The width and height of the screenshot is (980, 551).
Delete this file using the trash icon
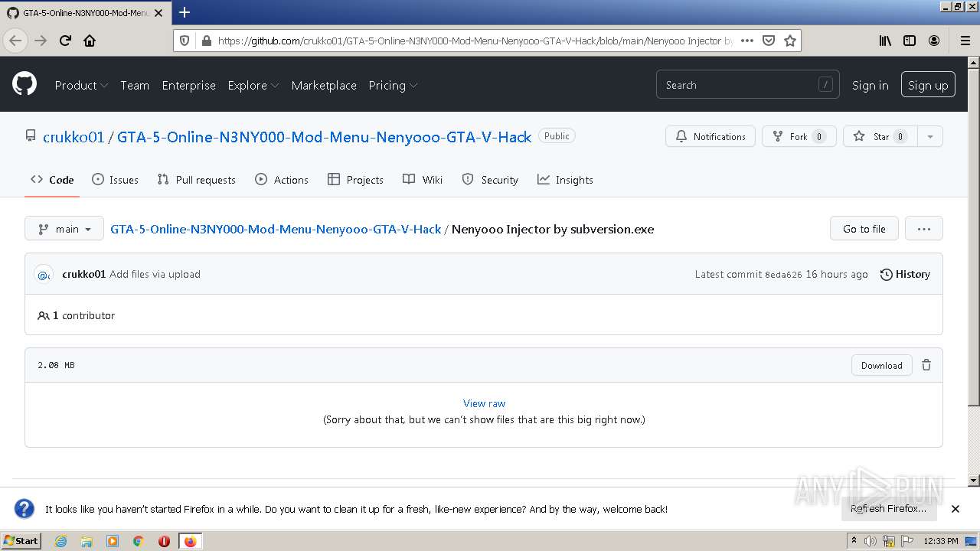(x=926, y=365)
